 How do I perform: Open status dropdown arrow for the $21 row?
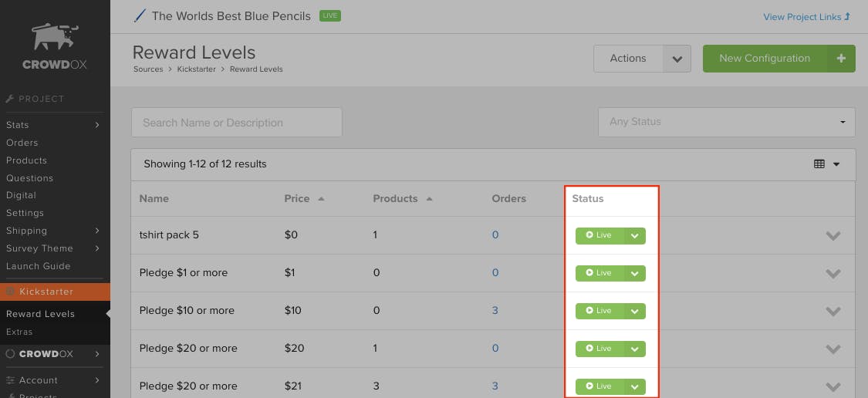[x=635, y=386]
